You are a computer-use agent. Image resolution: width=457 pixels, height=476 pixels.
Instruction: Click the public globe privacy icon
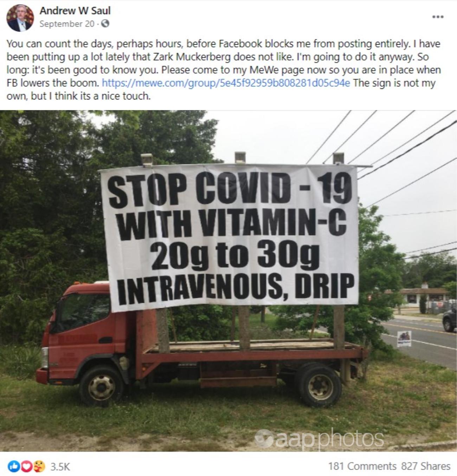click(x=105, y=24)
